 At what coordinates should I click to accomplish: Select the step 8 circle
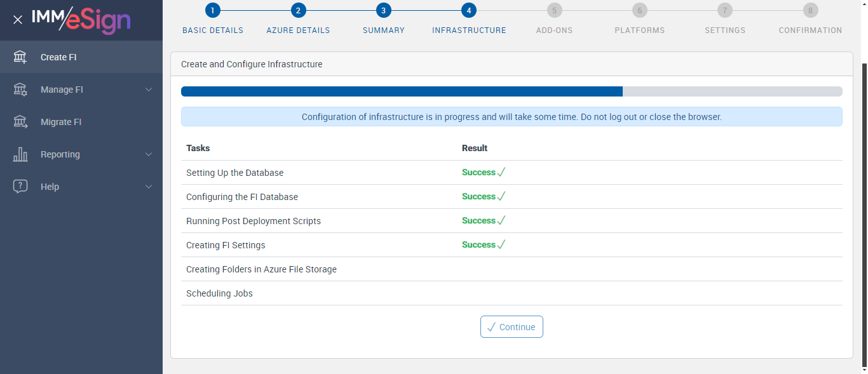(x=810, y=10)
